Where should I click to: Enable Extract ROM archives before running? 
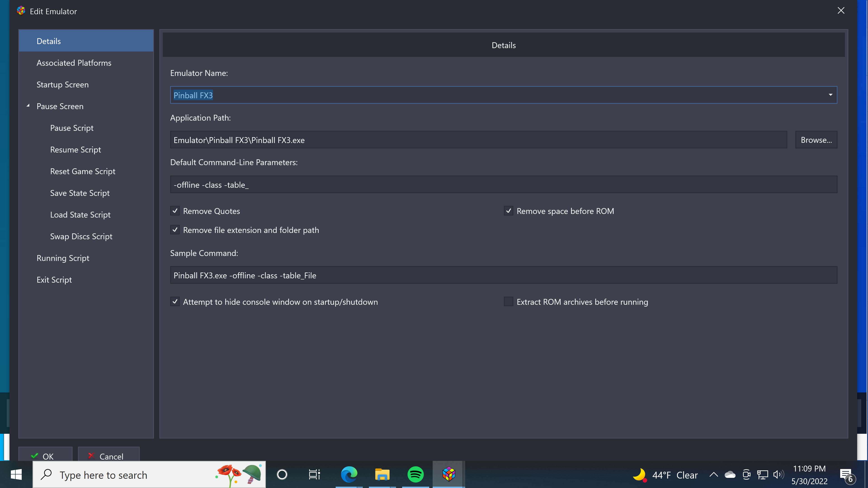coord(508,301)
